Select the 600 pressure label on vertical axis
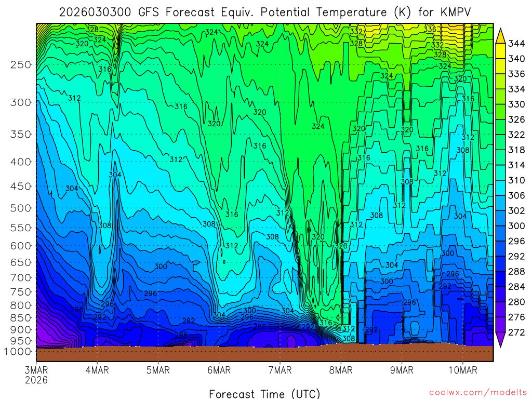 coord(21,246)
